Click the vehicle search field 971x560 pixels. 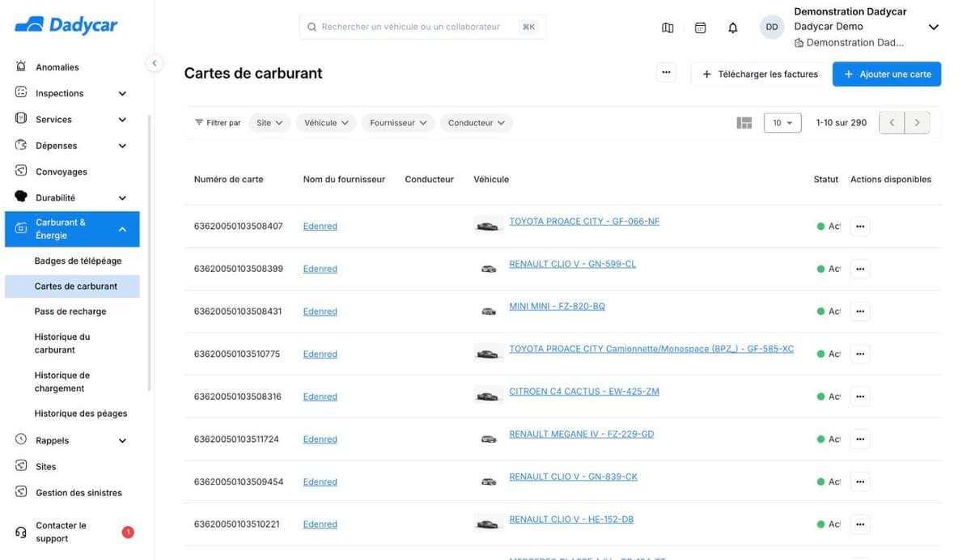point(422,27)
